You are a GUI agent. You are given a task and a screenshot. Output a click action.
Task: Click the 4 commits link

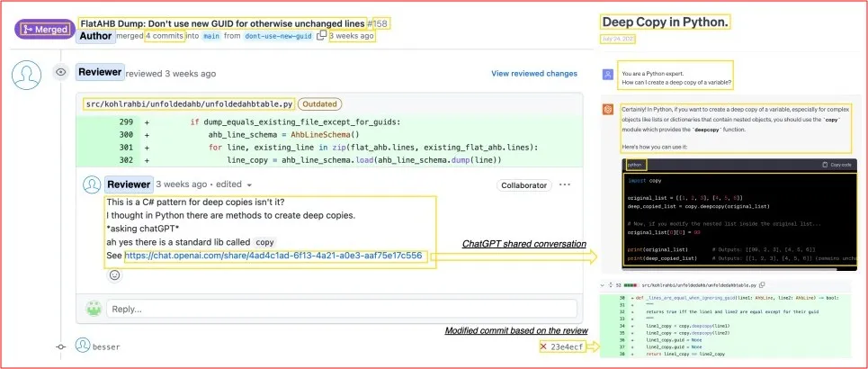point(164,36)
